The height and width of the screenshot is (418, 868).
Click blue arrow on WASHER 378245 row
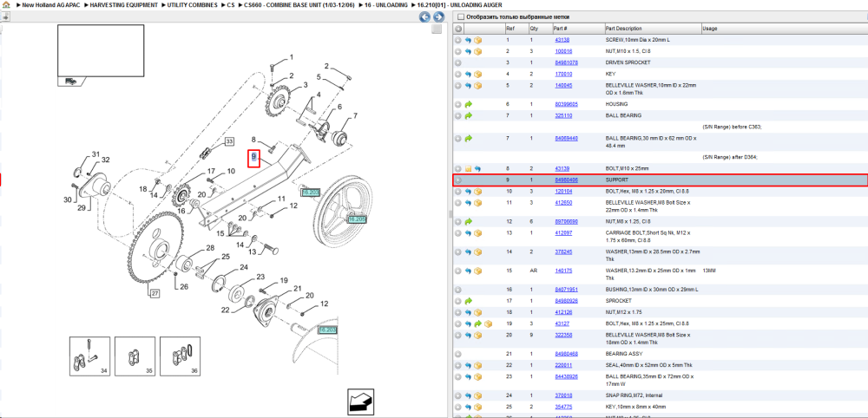468,251
